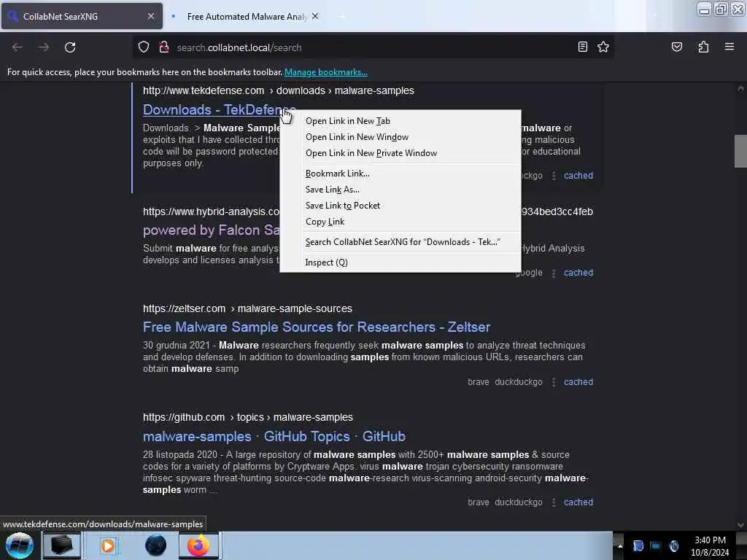Open the media player taskbar icon
747x560 pixels.
pyautogui.click(x=108, y=545)
